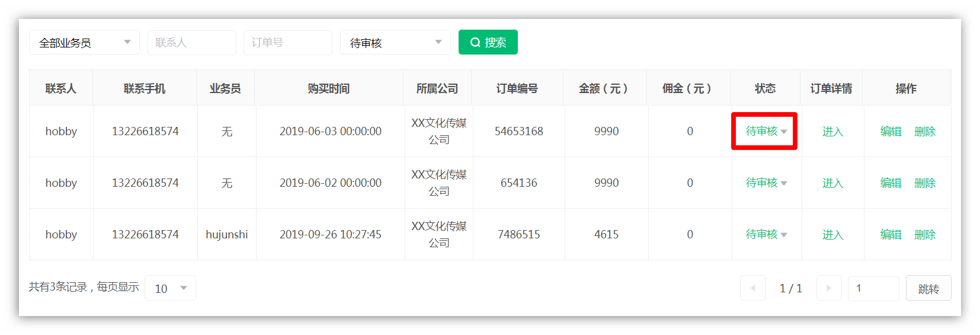Select order number 7486515 cell

click(x=519, y=234)
